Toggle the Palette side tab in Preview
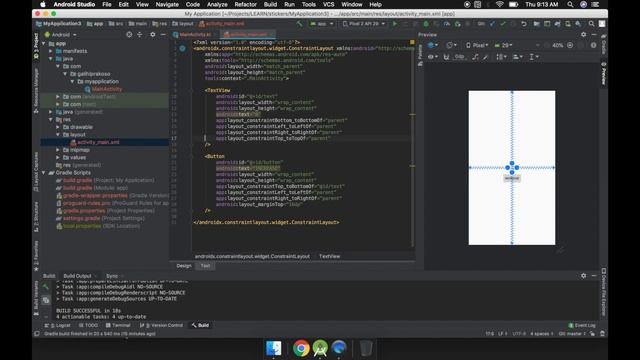Viewport: 640px width, 360px height. pyautogui.click(x=420, y=55)
